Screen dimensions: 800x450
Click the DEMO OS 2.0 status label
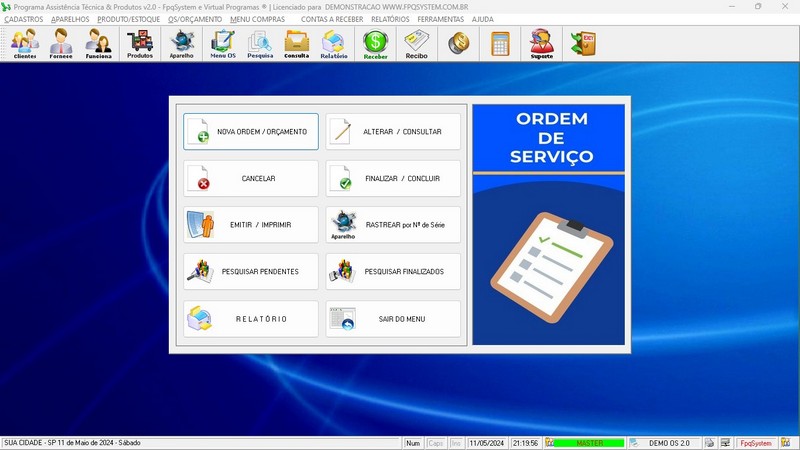pos(669,443)
